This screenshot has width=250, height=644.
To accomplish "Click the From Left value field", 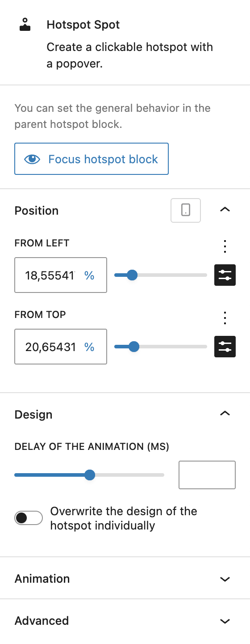I will click(61, 275).
